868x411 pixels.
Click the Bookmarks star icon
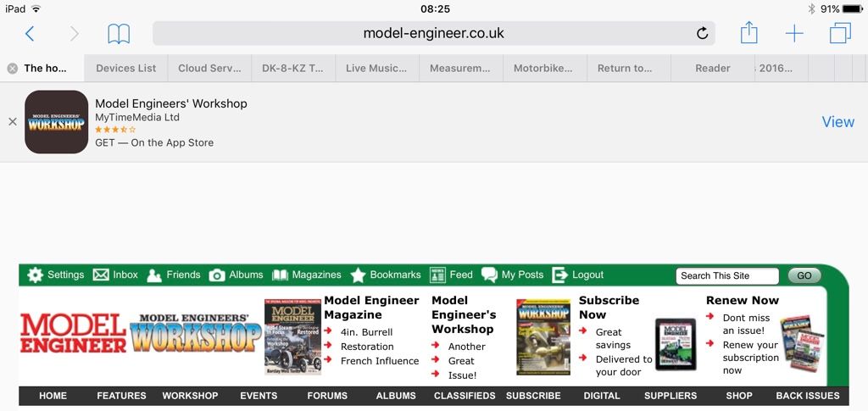[x=359, y=275]
